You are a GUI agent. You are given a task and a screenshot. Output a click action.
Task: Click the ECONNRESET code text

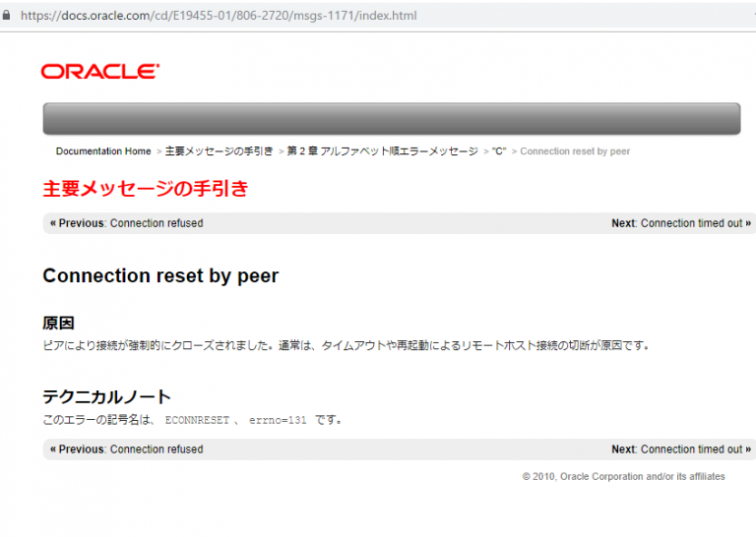[197, 420]
